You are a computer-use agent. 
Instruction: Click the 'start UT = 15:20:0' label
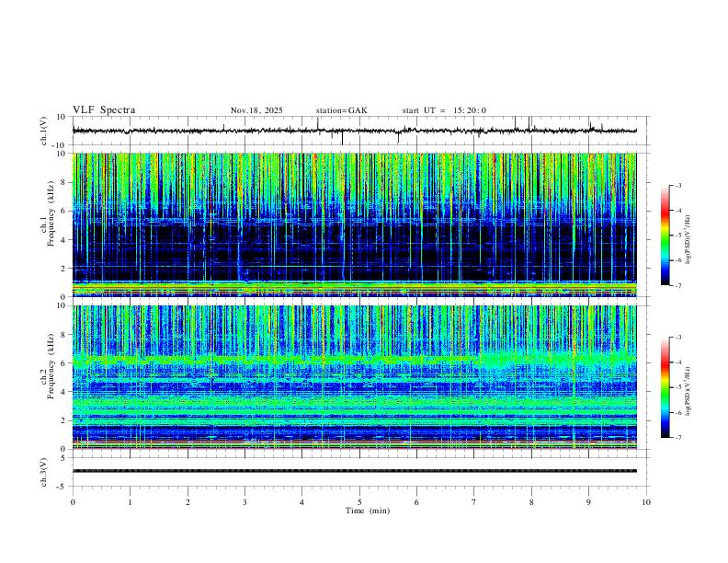(x=444, y=110)
